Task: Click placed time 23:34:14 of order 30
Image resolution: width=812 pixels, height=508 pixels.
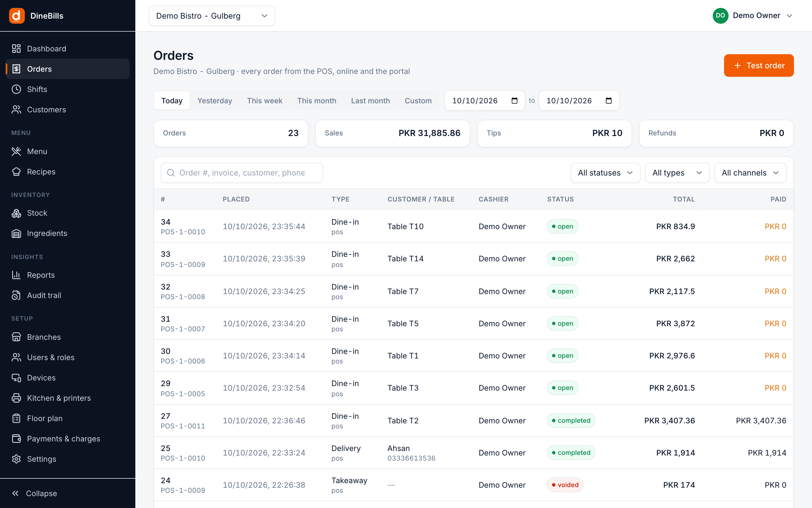Action: click(288, 356)
